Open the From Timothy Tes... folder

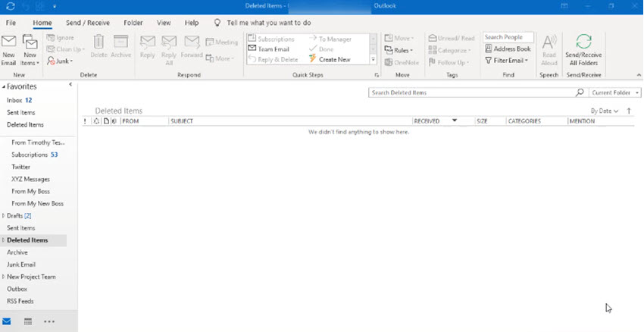[x=38, y=143]
